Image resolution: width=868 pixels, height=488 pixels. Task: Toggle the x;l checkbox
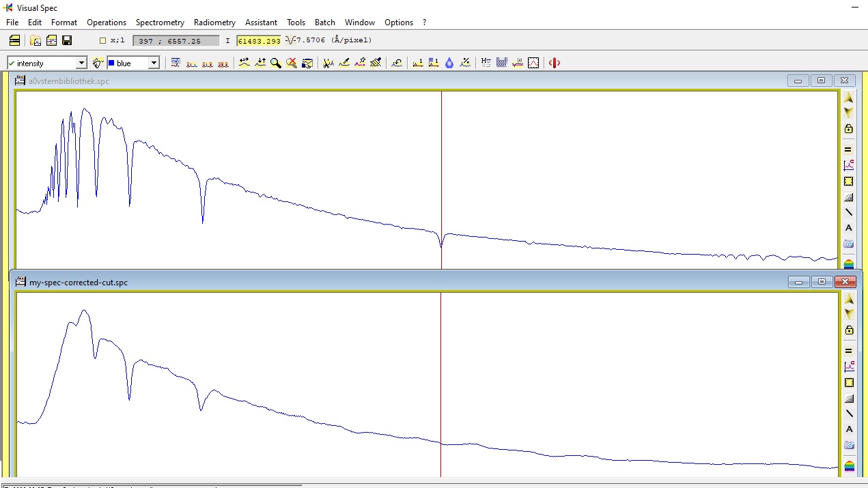click(x=102, y=40)
